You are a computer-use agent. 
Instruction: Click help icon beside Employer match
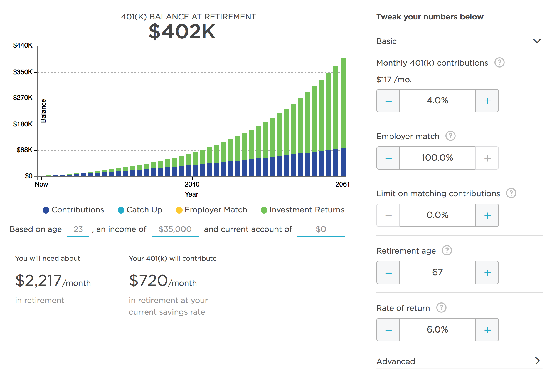[x=450, y=136]
